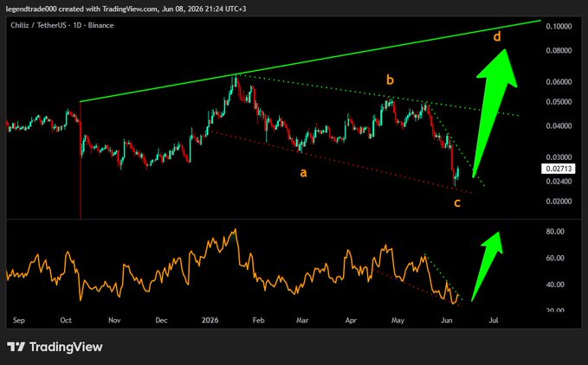Click the Jun label on time axis

click(x=447, y=320)
